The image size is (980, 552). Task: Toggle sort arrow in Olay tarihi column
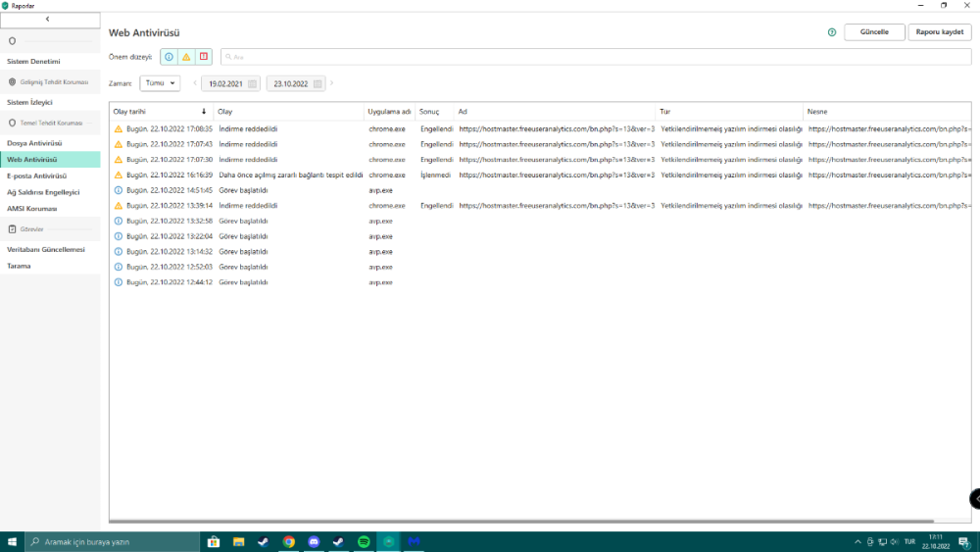coord(204,111)
